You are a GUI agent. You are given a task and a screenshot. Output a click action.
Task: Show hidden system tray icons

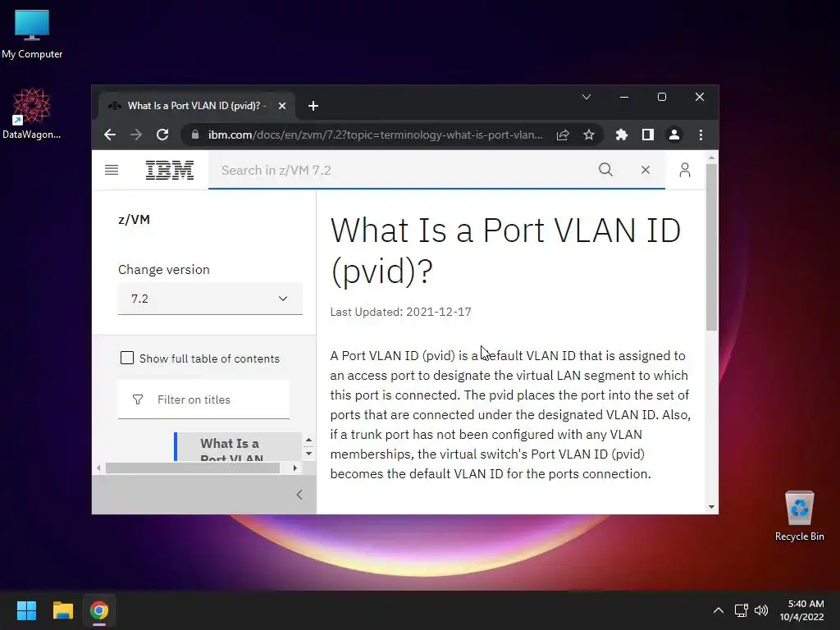tap(719, 610)
